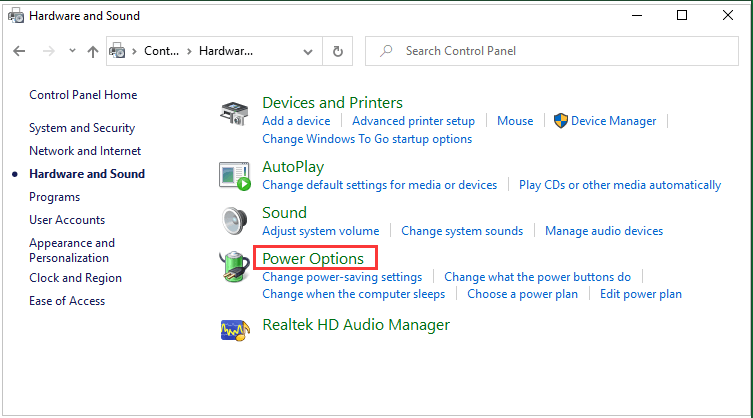Open Mouse settings link
Viewport: 753px width, 418px height.
[515, 121]
